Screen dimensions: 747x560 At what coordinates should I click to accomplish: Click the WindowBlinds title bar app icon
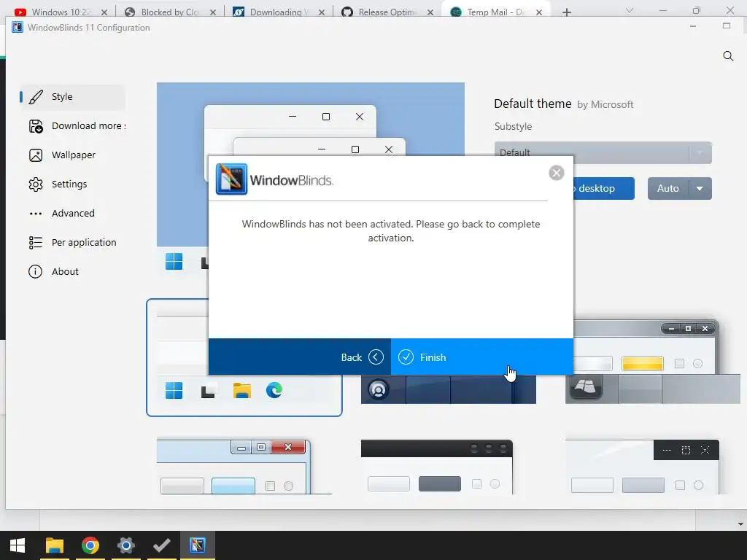[18, 27]
